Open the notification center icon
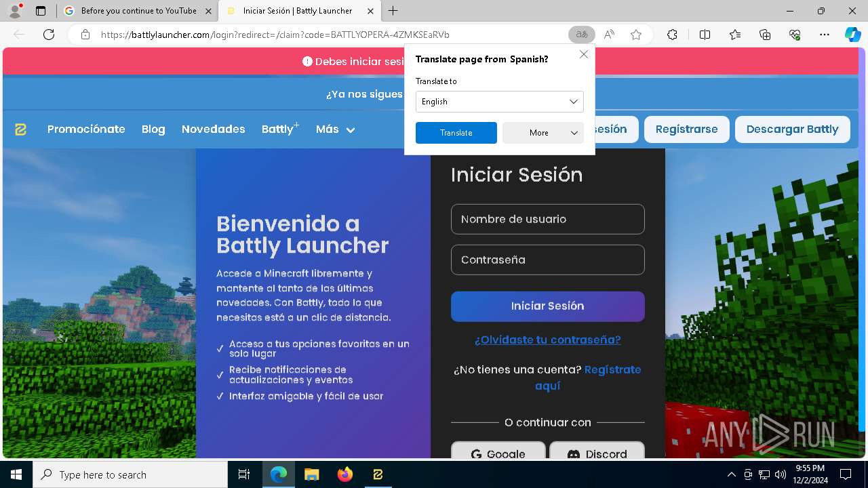Image resolution: width=868 pixels, height=488 pixels. pos(846,474)
